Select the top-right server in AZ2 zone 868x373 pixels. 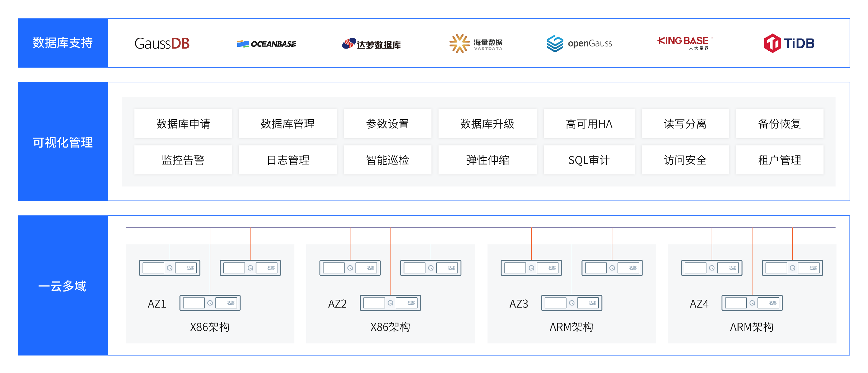point(431,268)
